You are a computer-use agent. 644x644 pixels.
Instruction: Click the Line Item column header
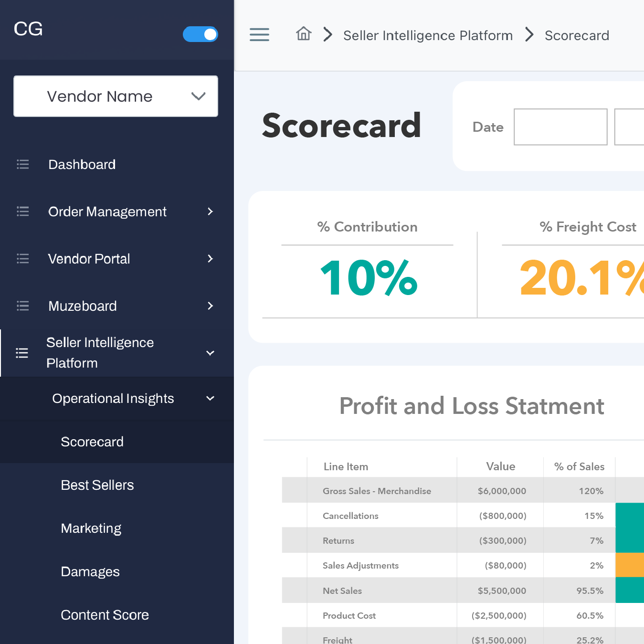tap(346, 466)
